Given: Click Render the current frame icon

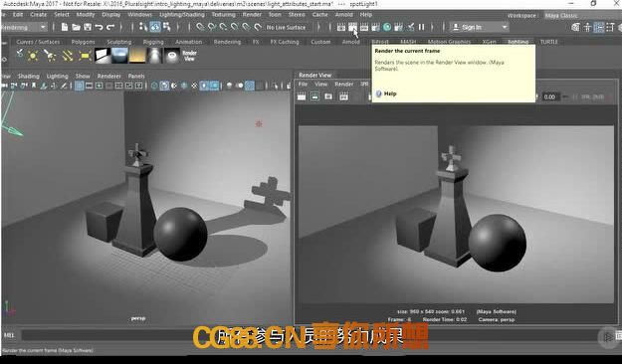Looking at the screenshot, I should 352,27.
